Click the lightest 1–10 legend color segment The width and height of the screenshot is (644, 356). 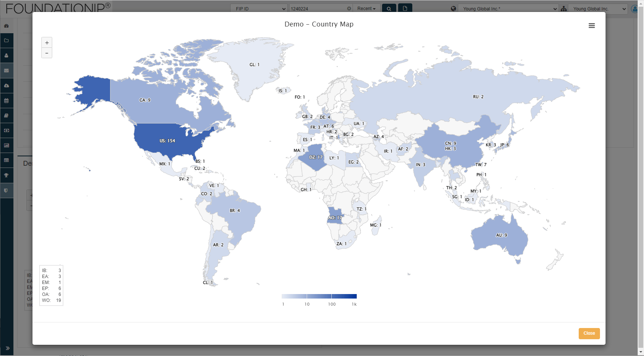click(x=294, y=296)
